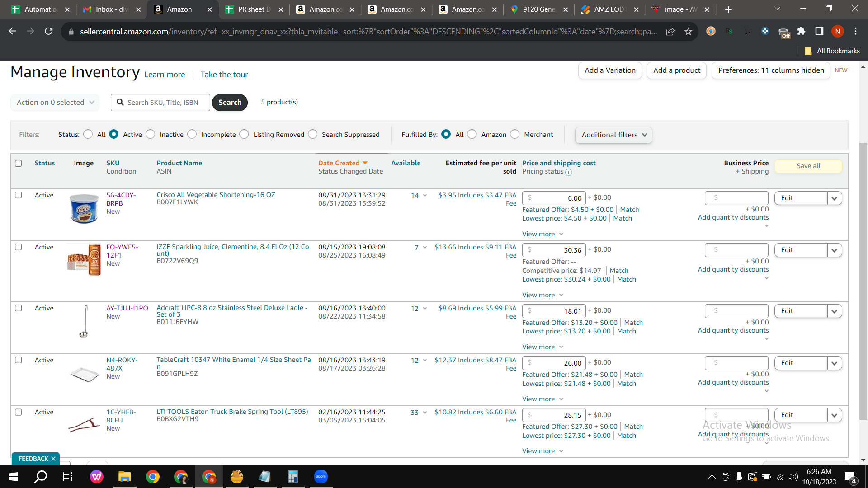
Task: Open the Edit dropdown arrow for Crisco row
Action: [835, 198]
